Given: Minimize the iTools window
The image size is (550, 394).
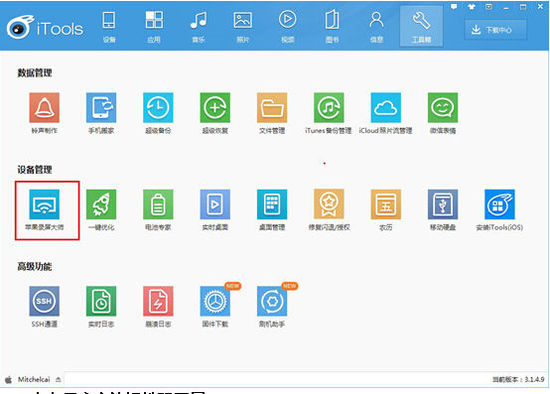Looking at the screenshot, I should pos(506,7).
